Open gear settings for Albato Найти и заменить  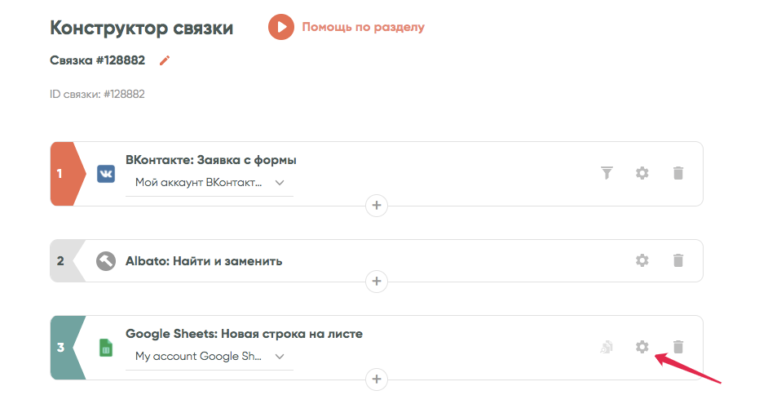click(642, 260)
